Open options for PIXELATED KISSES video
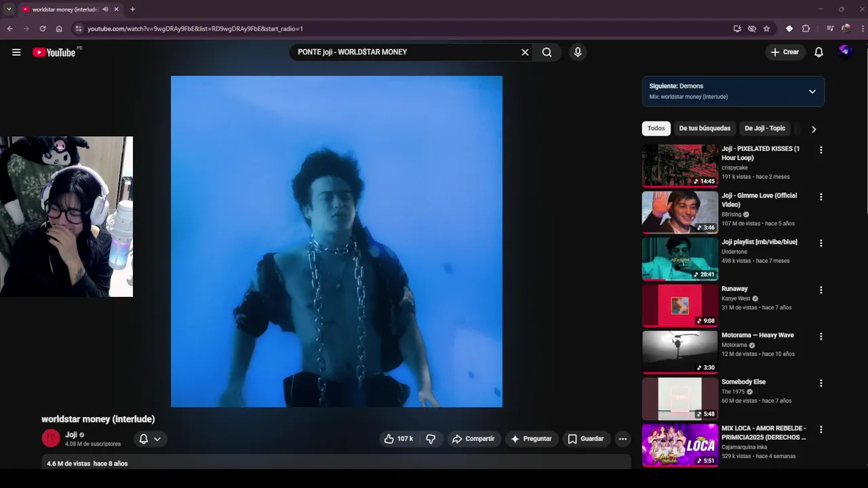The height and width of the screenshot is (488, 868). coord(821,150)
